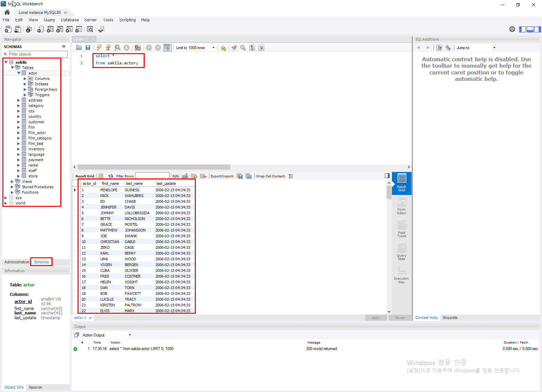542x392 pixels.
Task: Toggle bottom output panel visibility
Action: click(530, 29)
